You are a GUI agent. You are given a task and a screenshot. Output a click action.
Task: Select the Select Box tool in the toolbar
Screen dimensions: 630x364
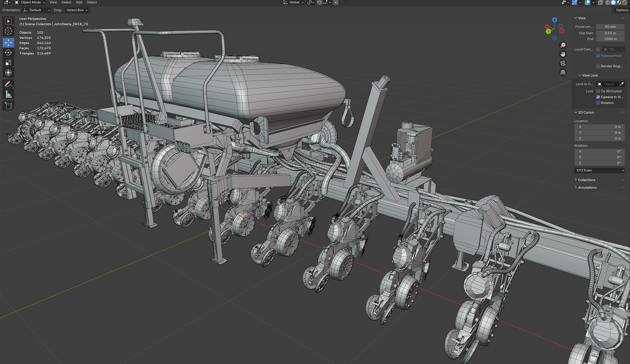coord(8,21)
